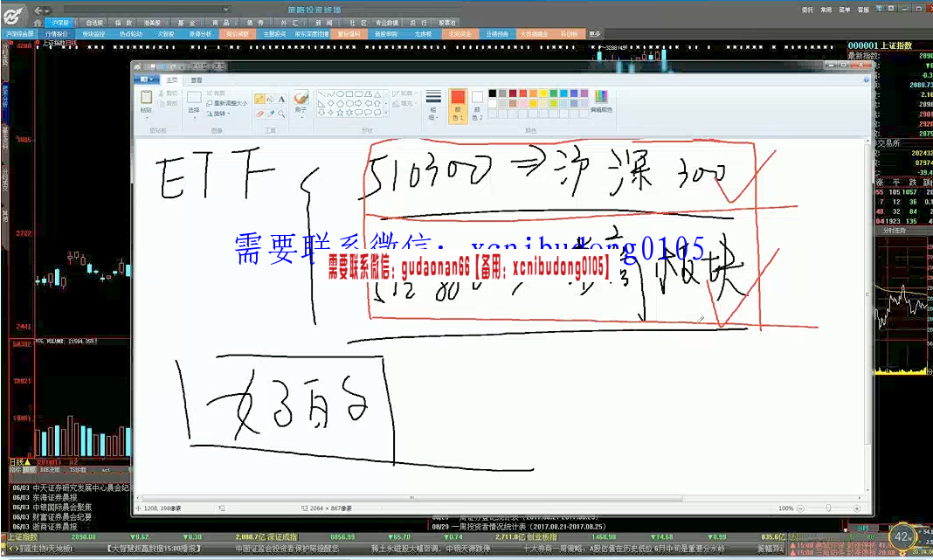Image resolution: width=933 pixels, height=560 pixels.
Task: Select the Brushes tool
Action: point(300,97)
